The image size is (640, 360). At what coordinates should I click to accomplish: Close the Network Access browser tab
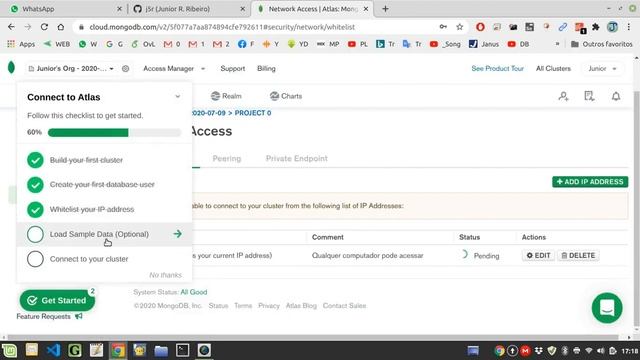[366, 9]
